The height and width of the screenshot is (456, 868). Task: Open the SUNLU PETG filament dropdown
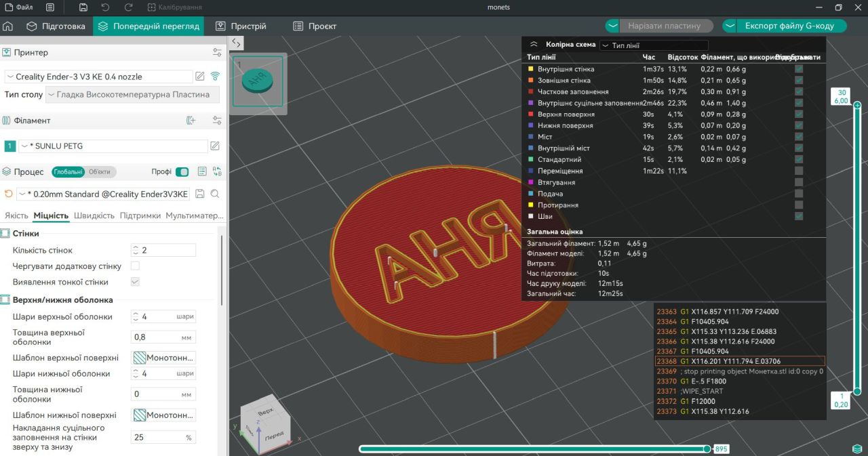pos(113,146)
